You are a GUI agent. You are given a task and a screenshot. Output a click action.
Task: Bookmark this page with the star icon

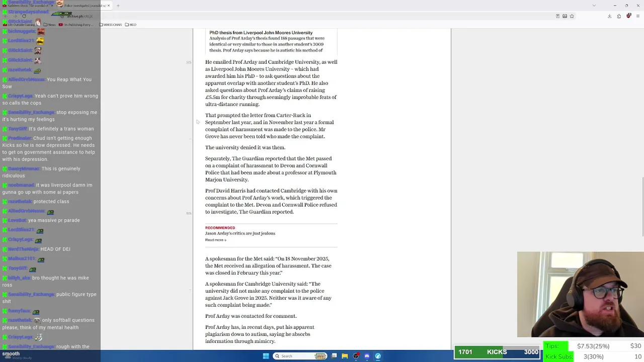[572, 16]
